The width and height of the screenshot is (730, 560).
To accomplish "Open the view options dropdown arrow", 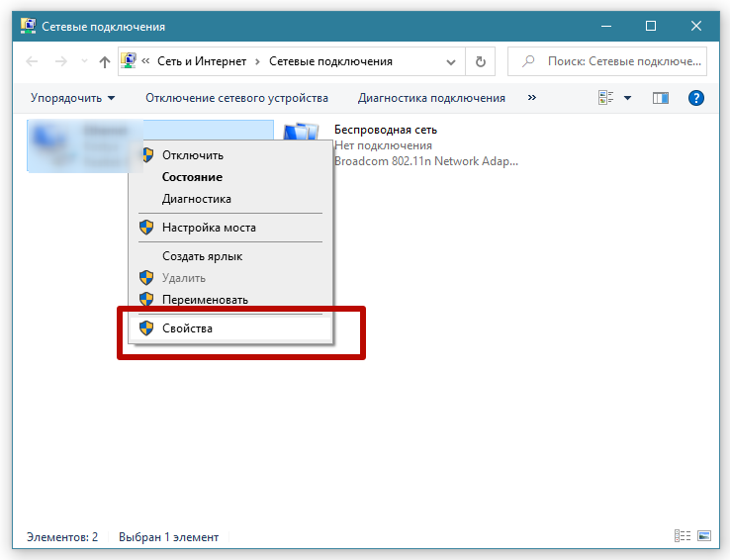I will point(627,98).
